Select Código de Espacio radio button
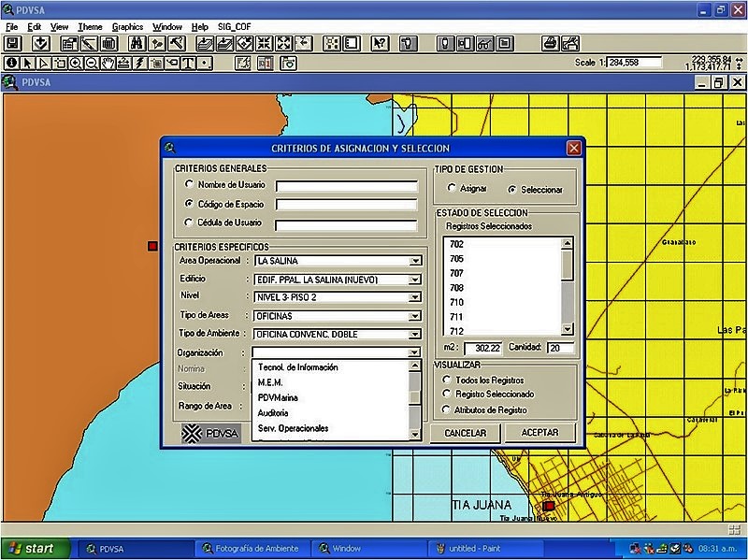This screenshot has width=748, height=560. click(x=190, y=204)
